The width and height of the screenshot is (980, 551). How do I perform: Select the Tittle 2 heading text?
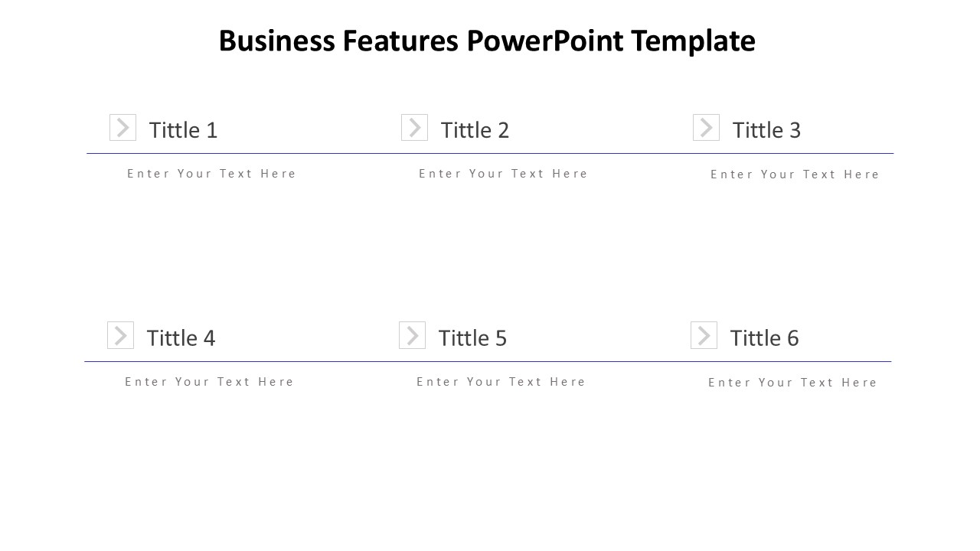click(x=475, y=130)
